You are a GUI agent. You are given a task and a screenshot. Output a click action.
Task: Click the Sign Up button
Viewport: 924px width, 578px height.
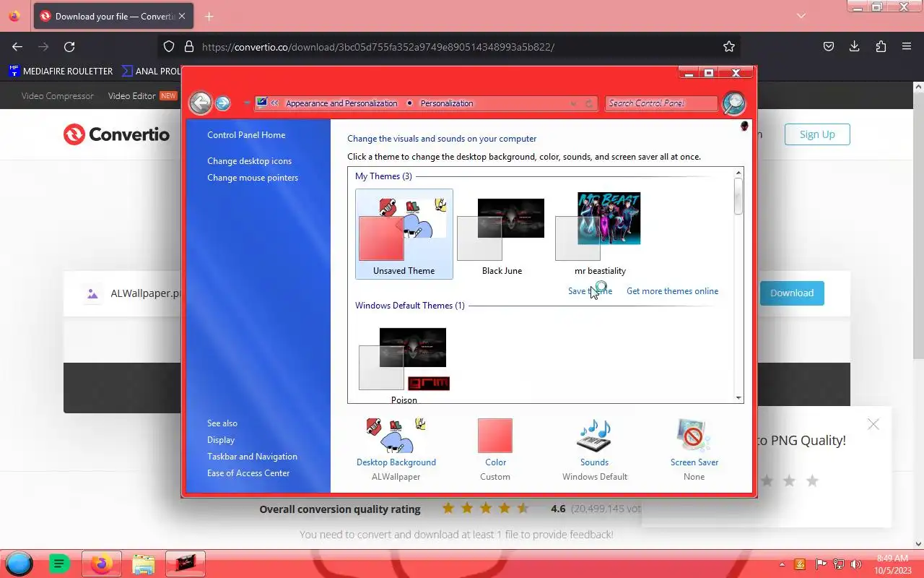click(x=817, y=134)
